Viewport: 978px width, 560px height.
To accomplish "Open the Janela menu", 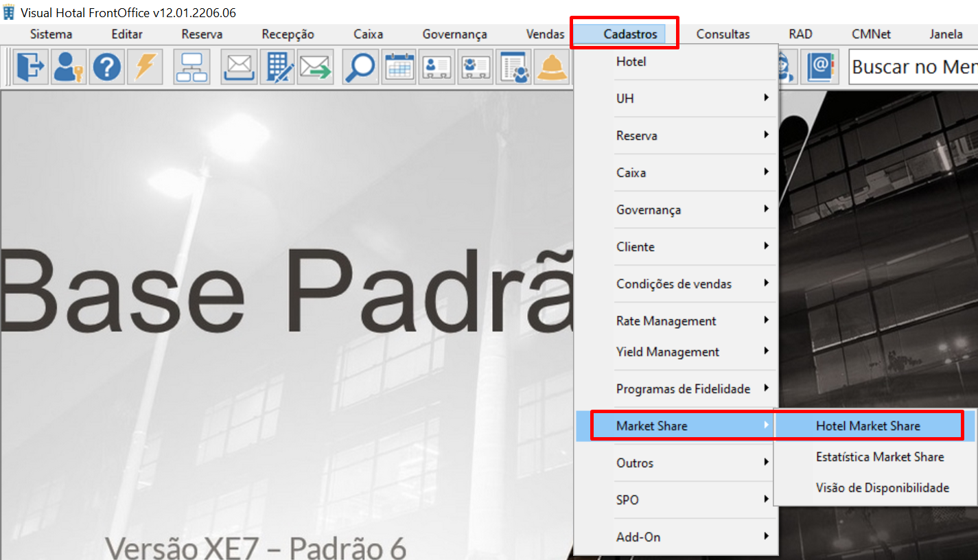I will (946, 34).
